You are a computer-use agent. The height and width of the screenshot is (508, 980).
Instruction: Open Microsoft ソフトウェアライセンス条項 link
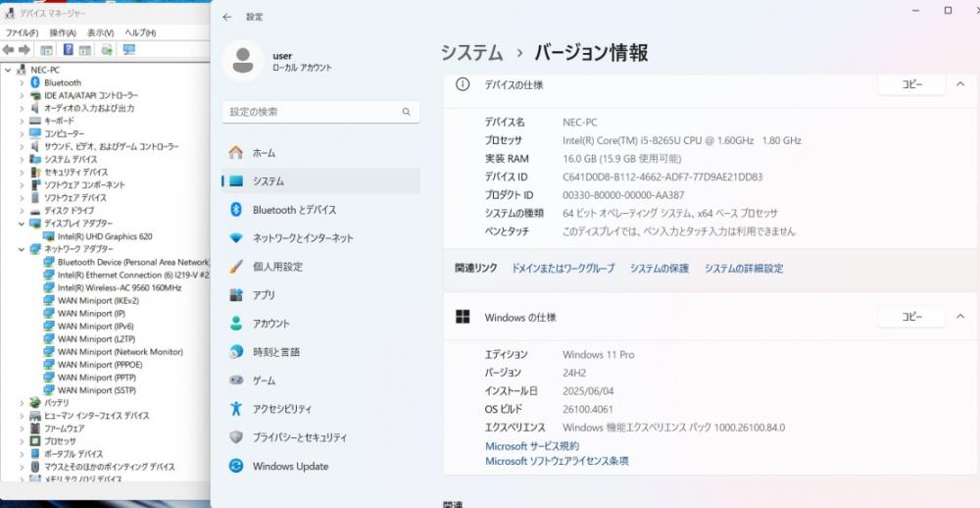pos(557,461)
